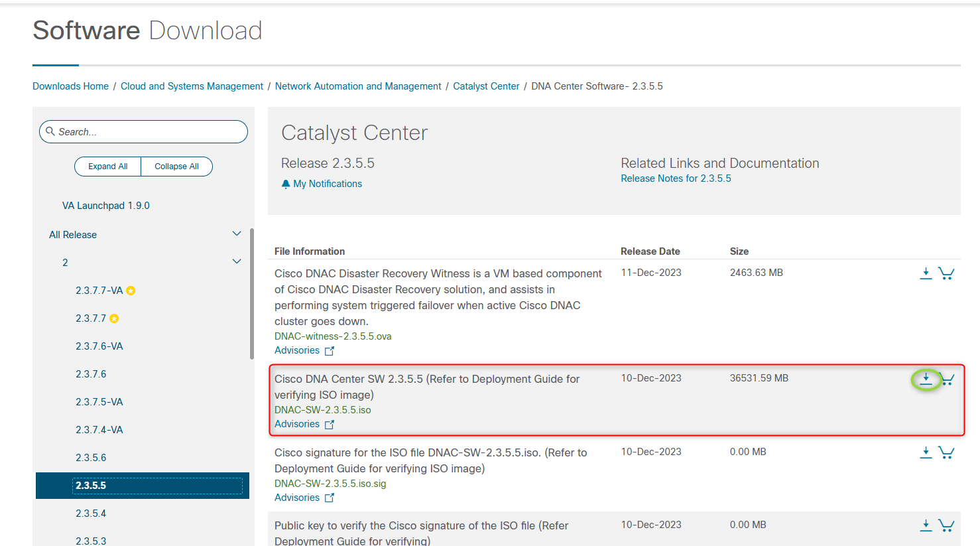
Task: Download the DNAC-SW-2.3.5.5.iso file
Action: [x=926, y=379]
